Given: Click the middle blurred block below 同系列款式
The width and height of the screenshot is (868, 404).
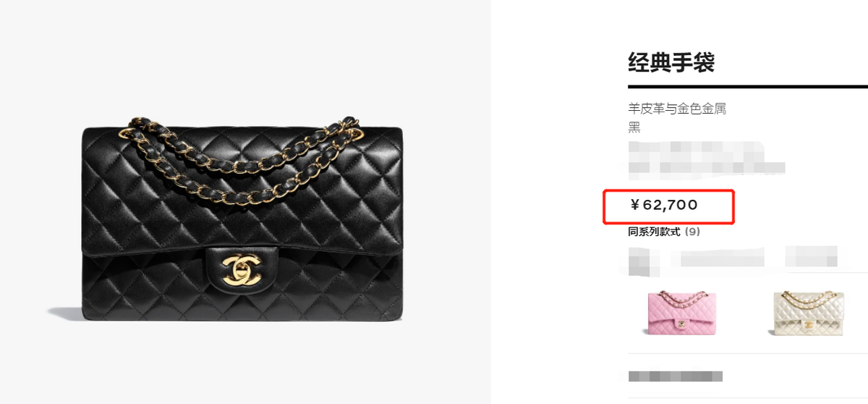Looking at the screenshot, I should pos(716,258).
